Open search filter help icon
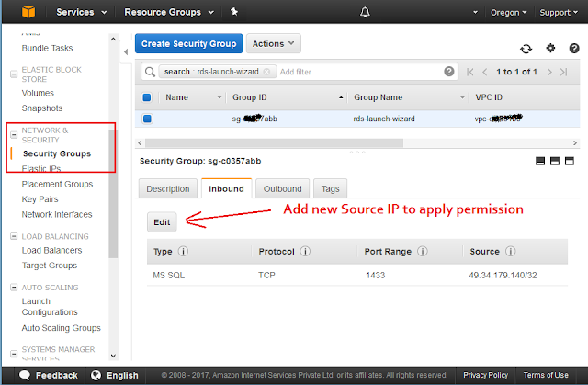This screenshot has height=385, width=588. click(x=449, y=72)
